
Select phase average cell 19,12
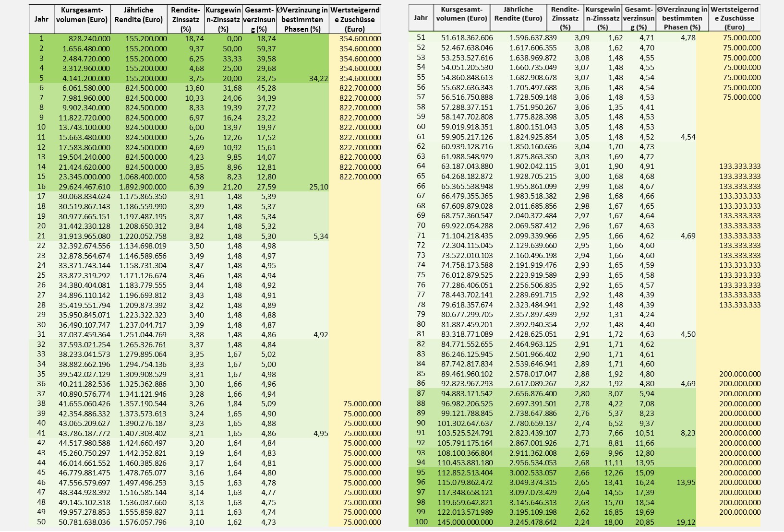(686, 522)
